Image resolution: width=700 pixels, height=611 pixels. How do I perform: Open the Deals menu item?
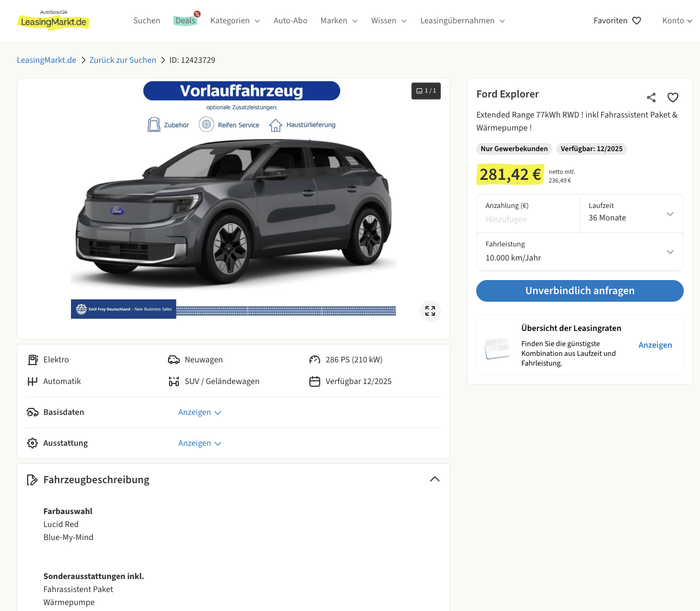(x=185, y=21)
